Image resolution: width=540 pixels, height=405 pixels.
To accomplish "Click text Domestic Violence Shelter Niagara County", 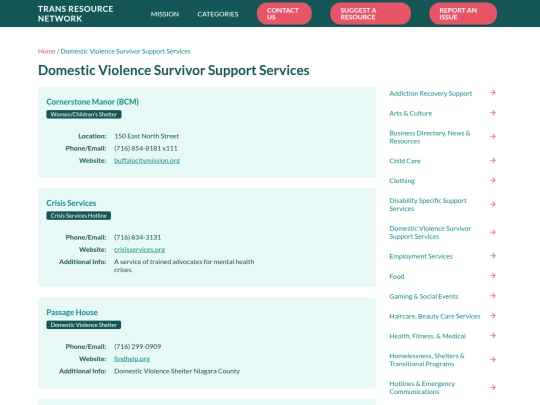I will pyautogui.click(x=177, y=371).
